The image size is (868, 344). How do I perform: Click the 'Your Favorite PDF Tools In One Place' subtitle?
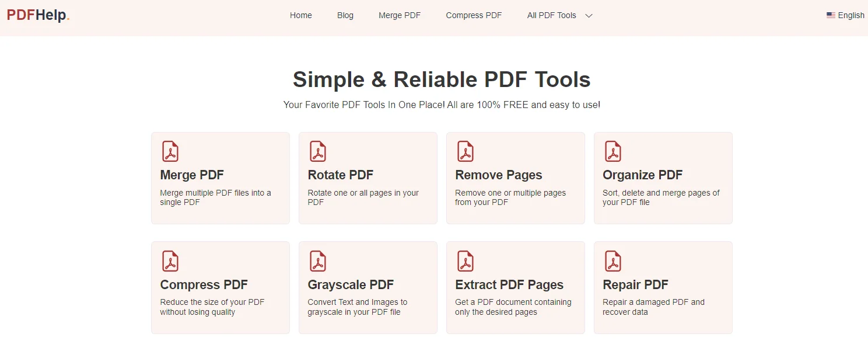(x=442, y=105)
